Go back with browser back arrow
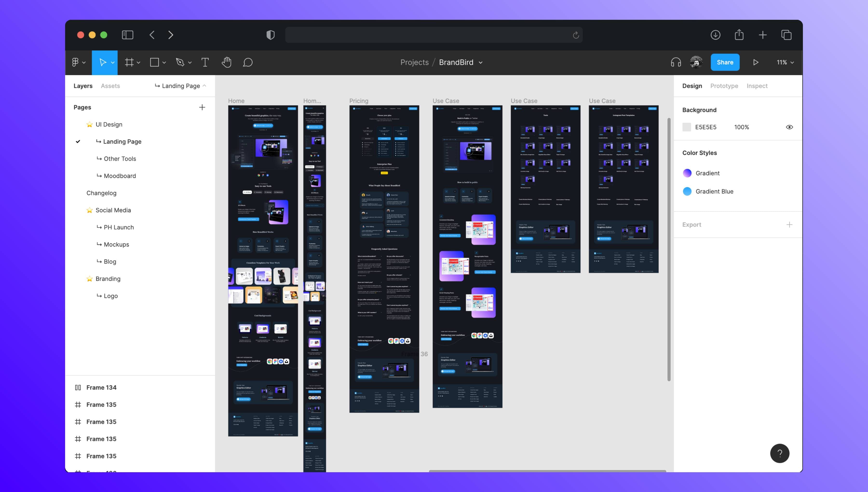This screenshot has width=868, height=492. [152, 35]
